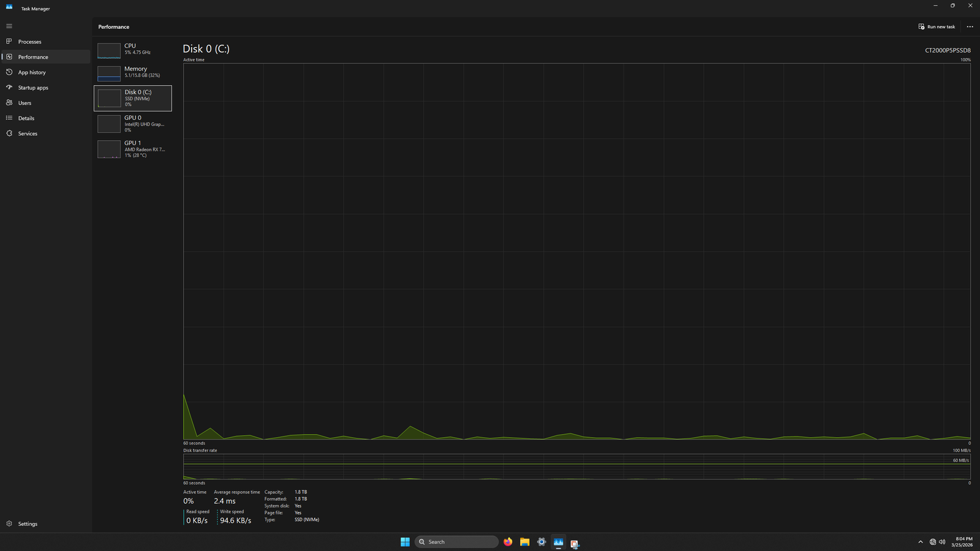
Task: Expand the three-dot more options menu
Action: tap(970, 27)
